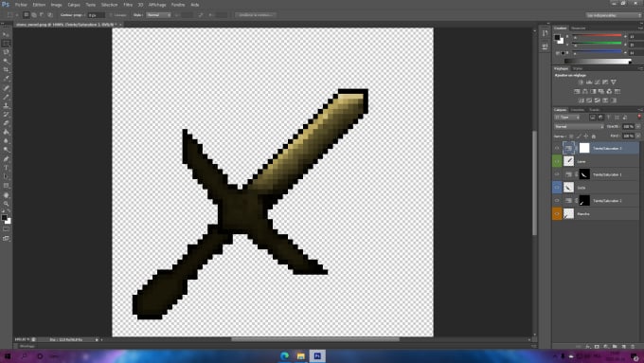Screen dimensions: 644x363
Task: Add a Curves adjustment from Réglages panel
Action: click(x=598, y=82)
